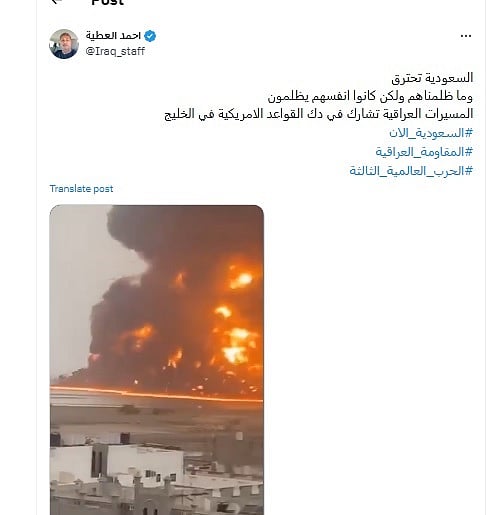Screen dimensions: 493x515
Task: Open the @Iraq_staff handle link
Action: point(115,51)
